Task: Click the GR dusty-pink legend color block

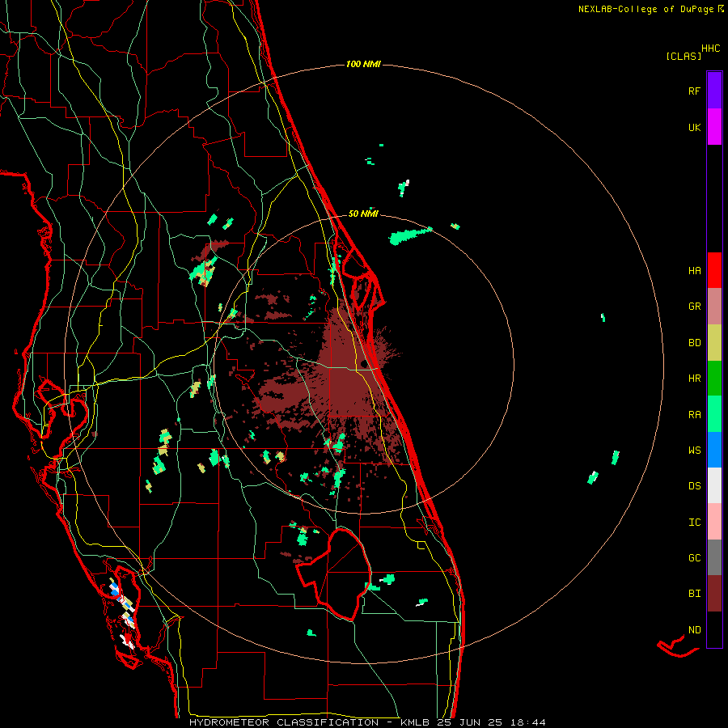Action: pyautogui.click(x=714, y=307)
